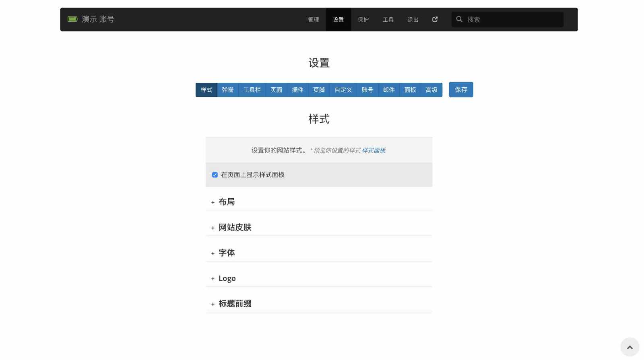Click the scroll-to-top arrow button
The width and height of the screenshot is (644, 360).
(630, 347)
